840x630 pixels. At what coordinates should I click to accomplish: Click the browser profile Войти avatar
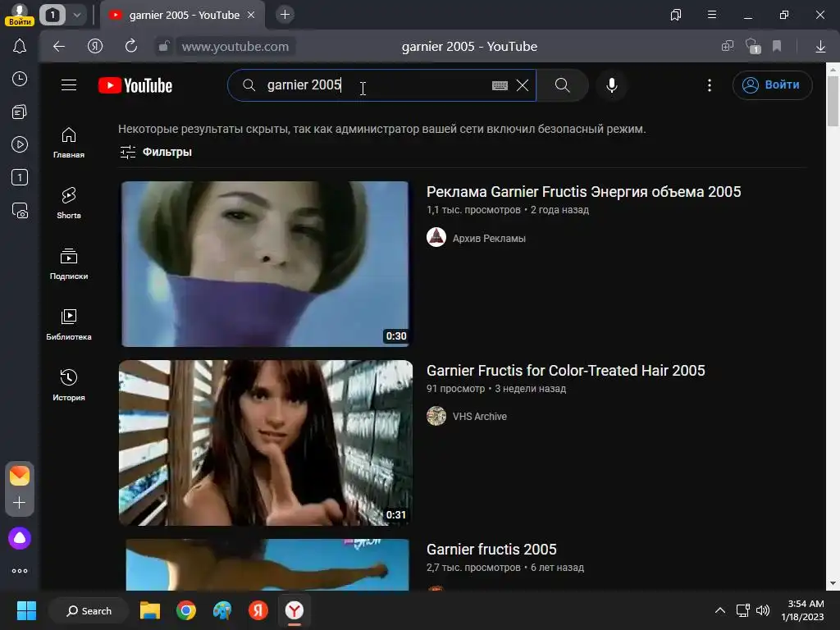(x=20, y=15)
